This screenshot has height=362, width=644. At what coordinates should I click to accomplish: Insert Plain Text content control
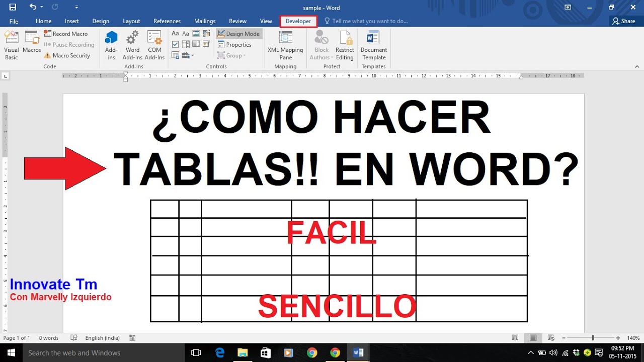point(185,34)
